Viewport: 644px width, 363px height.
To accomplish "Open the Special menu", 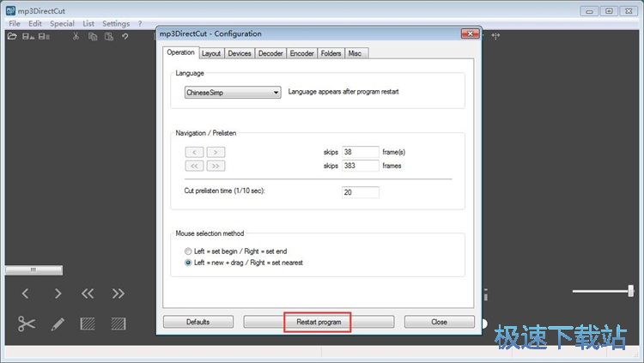I will coord(62,23).
